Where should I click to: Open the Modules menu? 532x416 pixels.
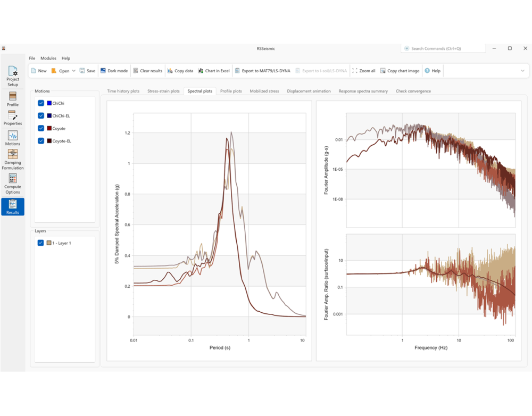pyautogui.click(x=48, y=58)
